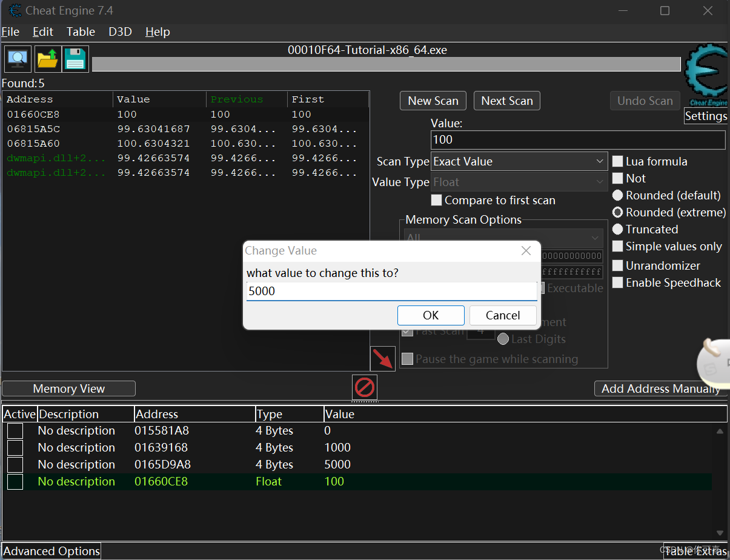The image size is (730, 560).
Task: Toggle the Not checkbox
Action: tap(617, 178)
